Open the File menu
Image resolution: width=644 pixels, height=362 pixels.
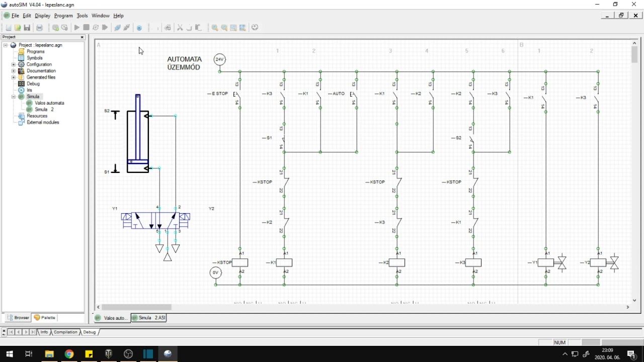[x=15, y=16]
